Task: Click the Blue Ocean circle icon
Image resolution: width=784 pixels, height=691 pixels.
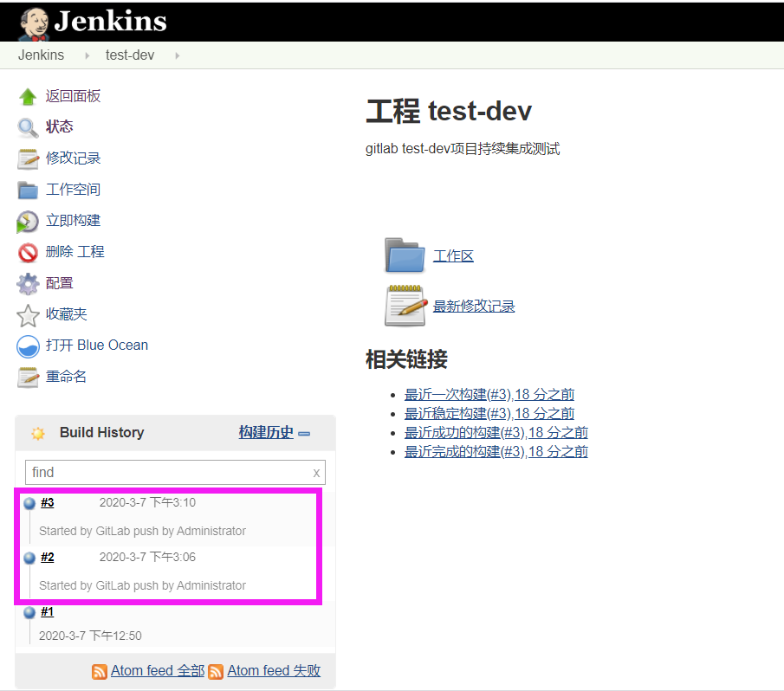Action: pos(28,346)
